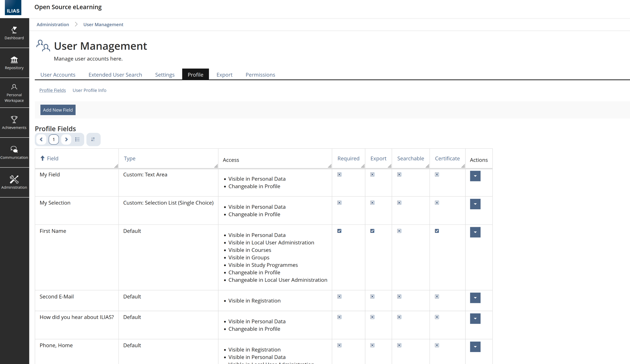
Task: Open Actions dropdown for My Field
Action: tap(475, 176)
